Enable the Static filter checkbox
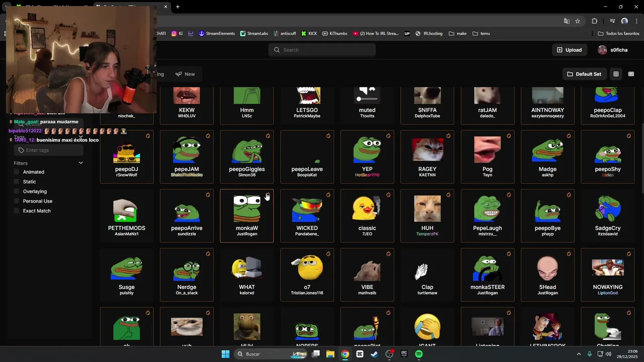This screenshot has width=644, height=362. pyautogui.click(x=17, y=182)
